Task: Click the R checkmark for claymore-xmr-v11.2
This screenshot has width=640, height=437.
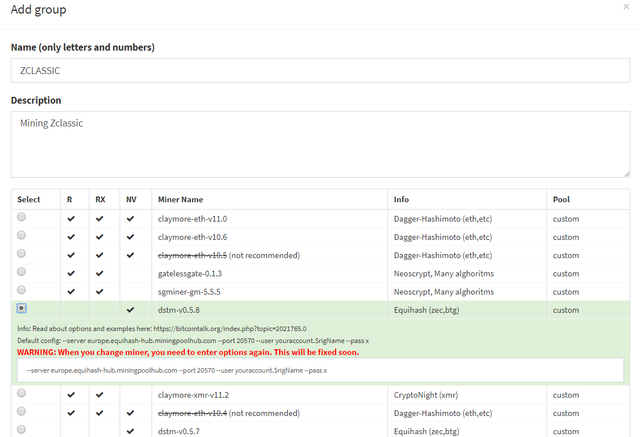Action: 71,395
